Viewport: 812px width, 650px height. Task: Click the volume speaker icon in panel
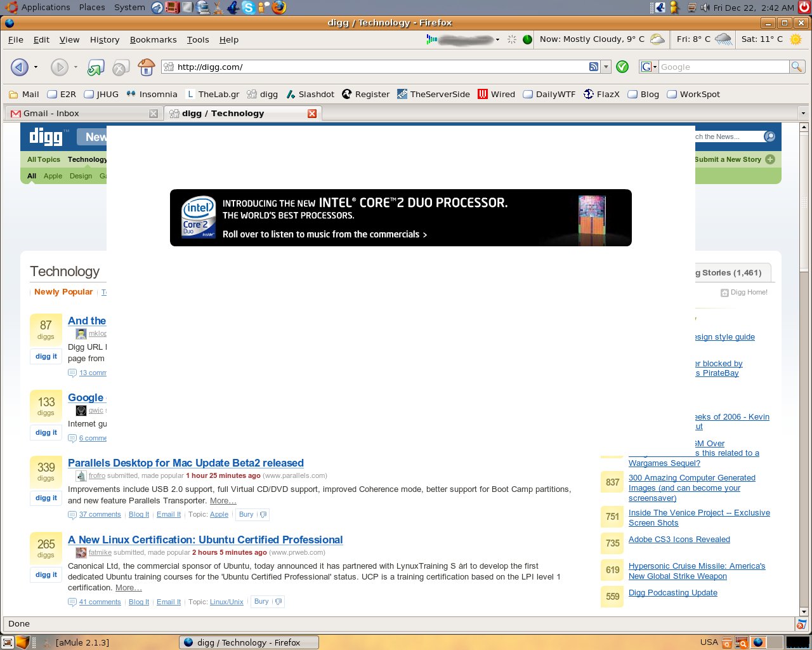pos(704,8)
